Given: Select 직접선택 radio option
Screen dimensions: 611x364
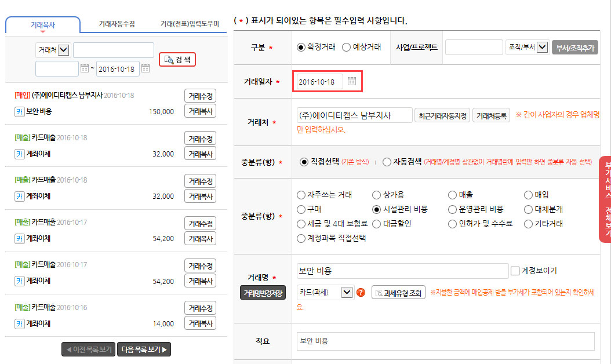Looking at the screenshot, I should 304,162.
